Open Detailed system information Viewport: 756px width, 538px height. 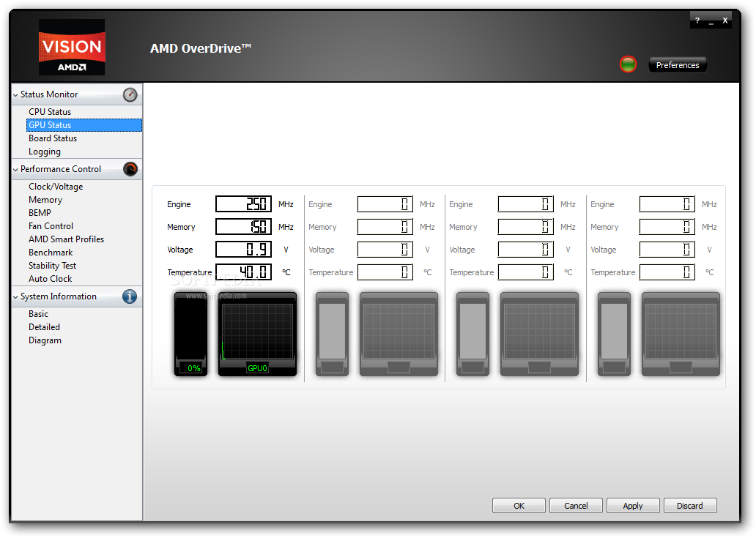pos(44,327)
